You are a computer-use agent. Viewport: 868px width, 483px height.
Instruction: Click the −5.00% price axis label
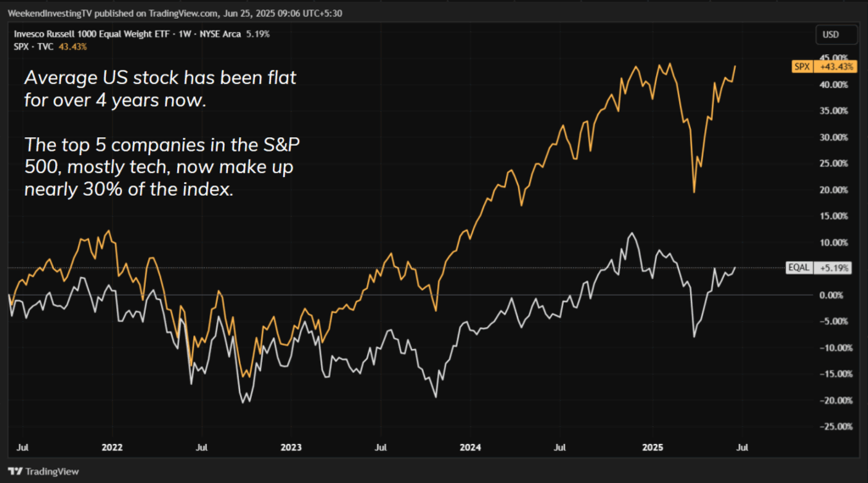point(834,321)
